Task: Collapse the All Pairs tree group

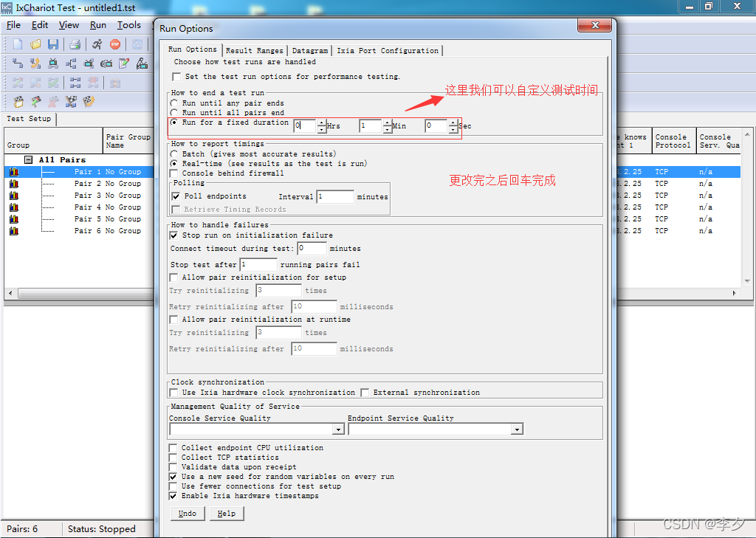Action: (28, 160)
